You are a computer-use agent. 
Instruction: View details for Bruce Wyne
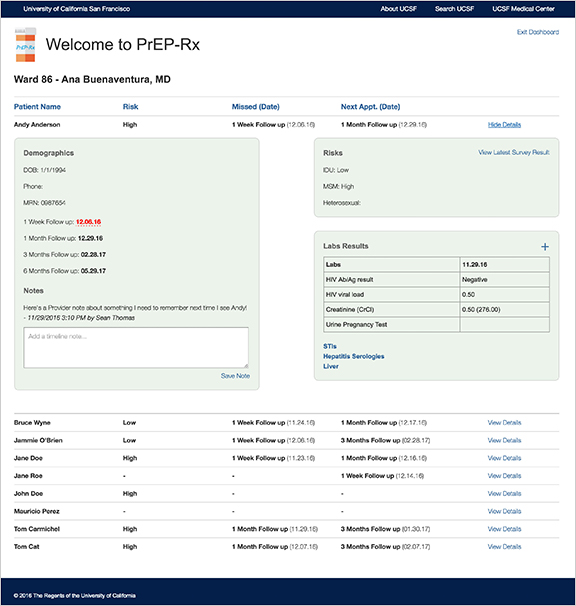click(504, 422)
